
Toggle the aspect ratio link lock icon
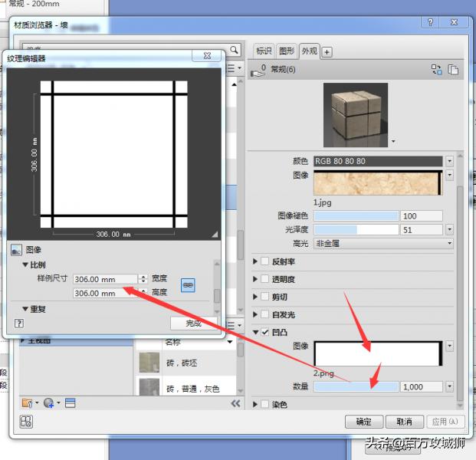coord(188,285)
